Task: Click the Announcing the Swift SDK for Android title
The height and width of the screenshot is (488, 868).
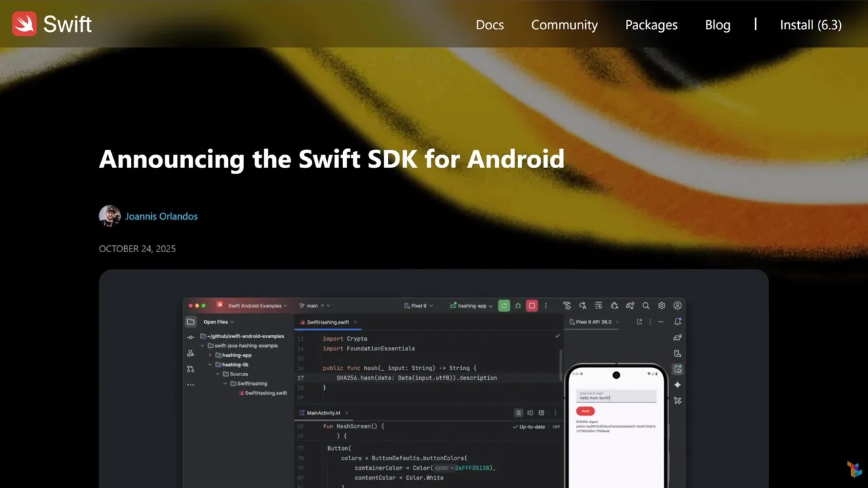Action: pyautogui.click(x=332, y=159)
